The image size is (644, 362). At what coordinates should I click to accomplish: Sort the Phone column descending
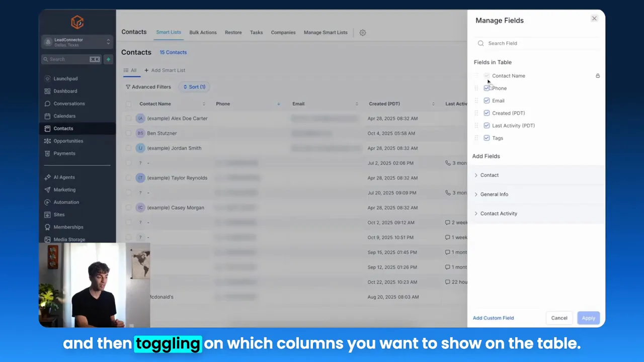pos(278,104)
